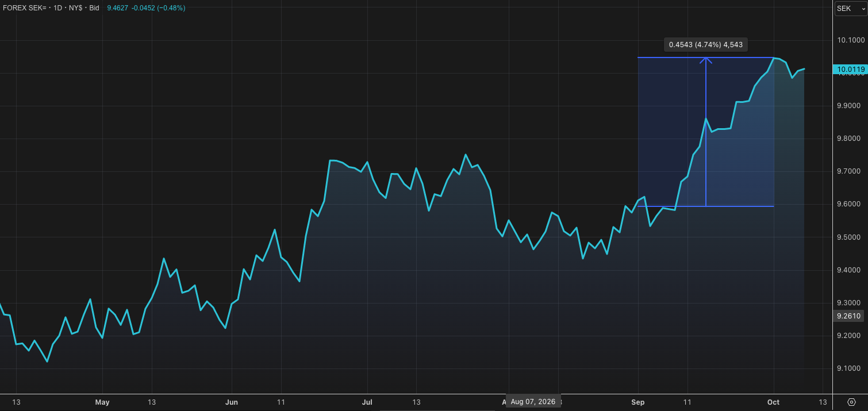Open the chart settings hexagon gear icon

coord(851,402)
